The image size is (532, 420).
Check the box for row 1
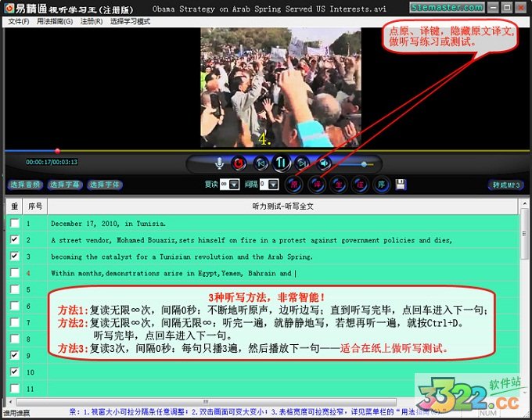click(15, 223)
